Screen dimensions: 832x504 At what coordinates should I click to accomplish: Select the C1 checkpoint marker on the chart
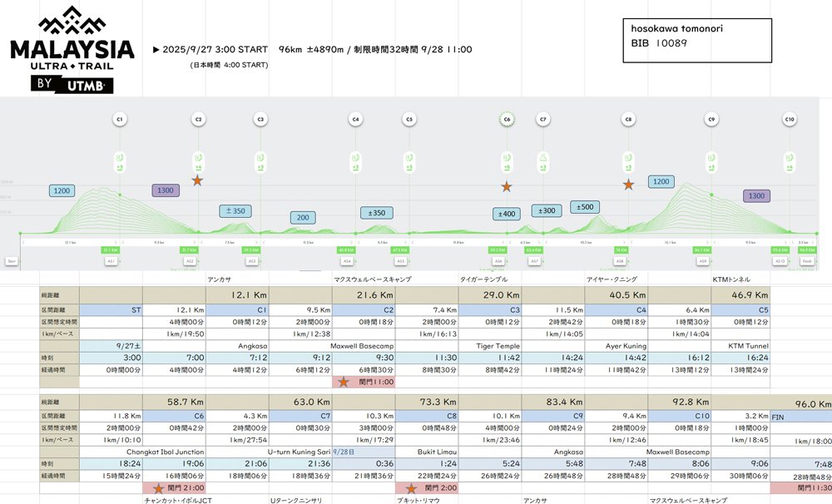point(120,120)
